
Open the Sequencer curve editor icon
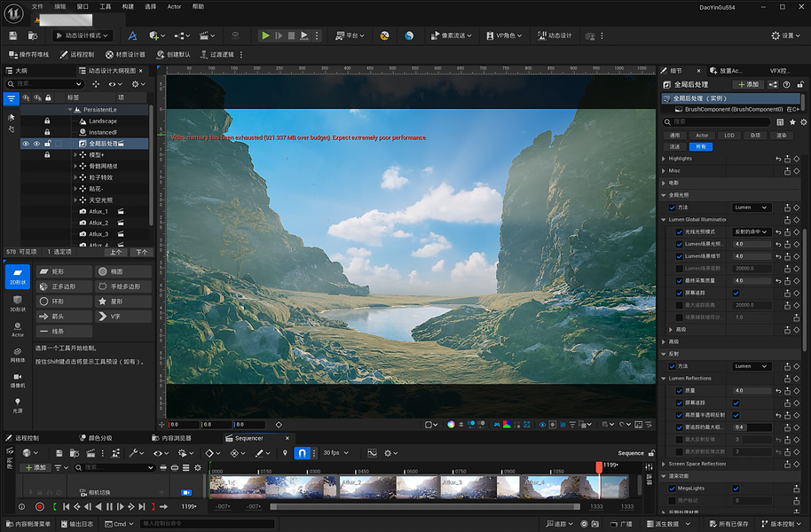[372, 453]
